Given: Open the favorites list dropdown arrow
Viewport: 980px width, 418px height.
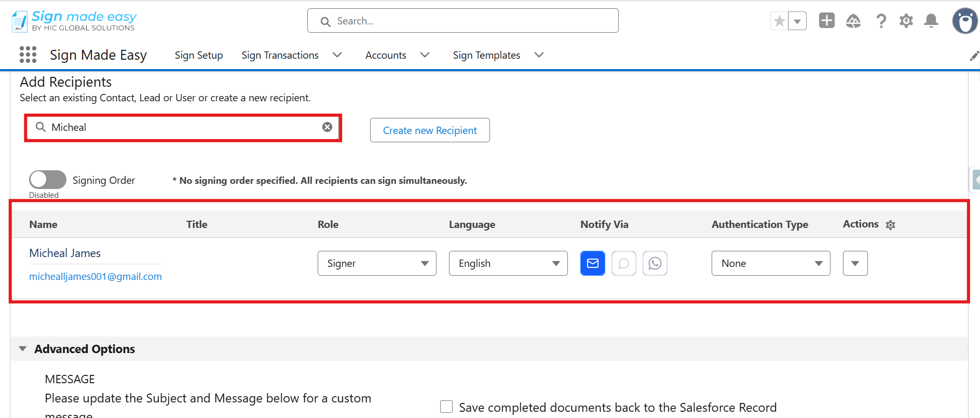Looking at the screenshot, I should 797,21.
